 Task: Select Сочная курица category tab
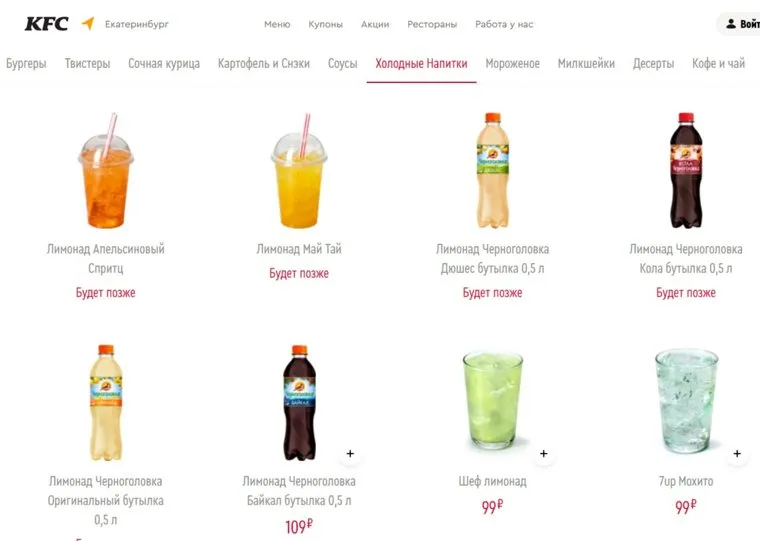tap(164, 64)
